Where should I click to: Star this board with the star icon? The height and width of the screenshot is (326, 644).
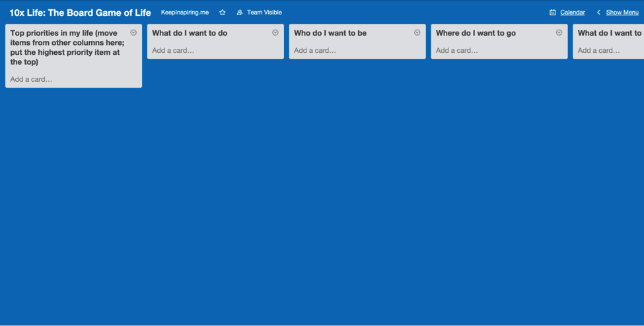pos(223,13)
